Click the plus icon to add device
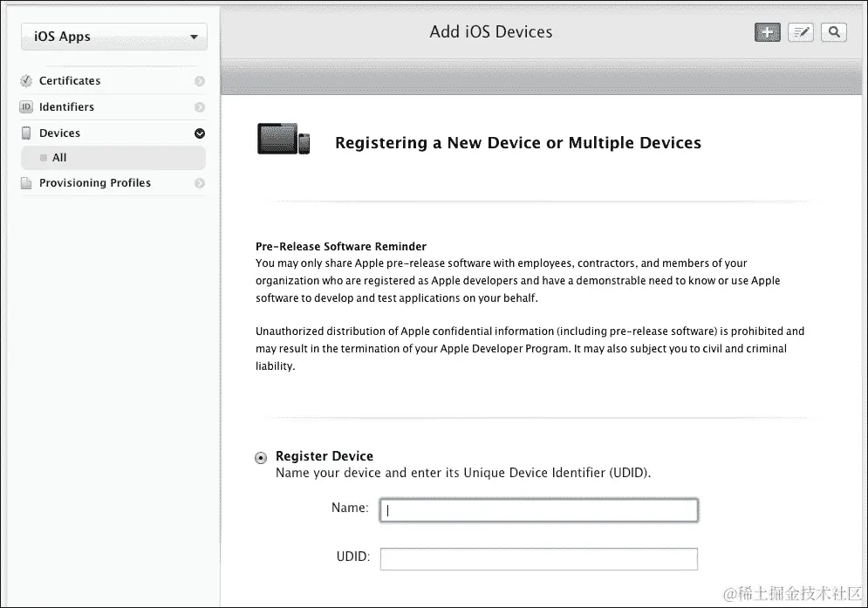This screenshot has height=608, width=868. pyautogui.click(x=768, y=32)
